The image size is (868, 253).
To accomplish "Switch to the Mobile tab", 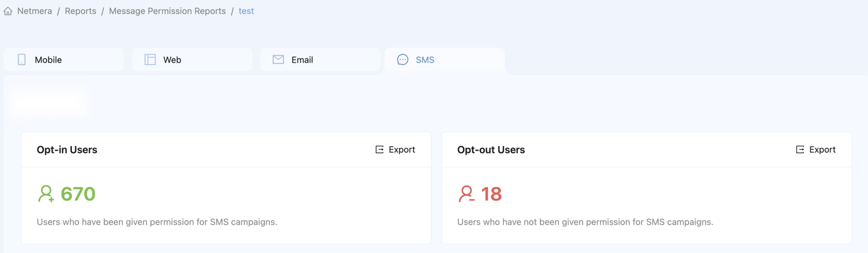I will (64, 60).
